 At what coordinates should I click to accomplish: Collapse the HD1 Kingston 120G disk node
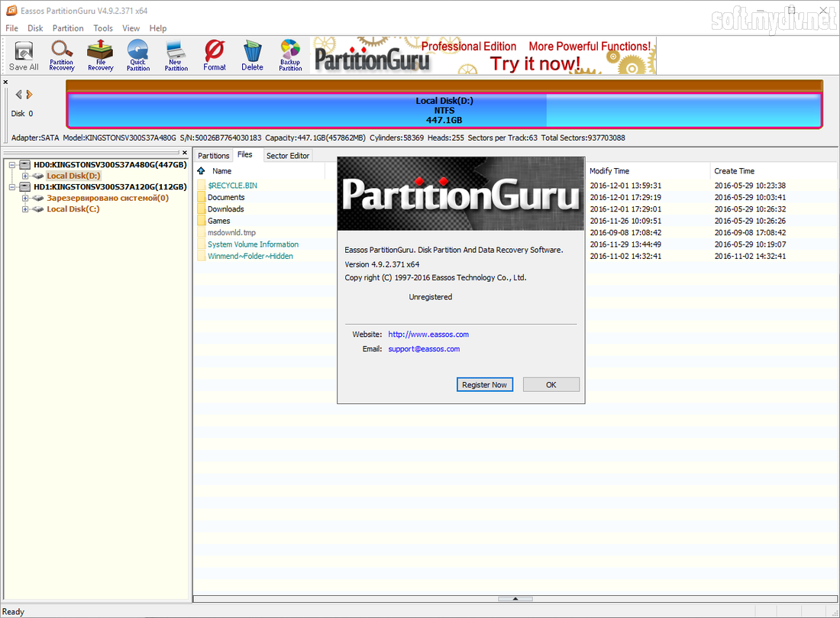coord(12,187)
